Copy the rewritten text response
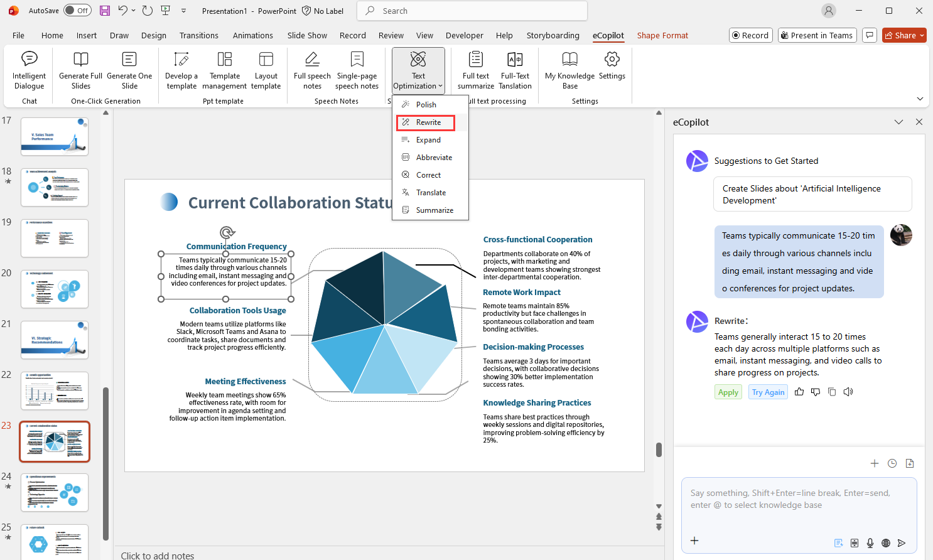 (x=832, y=392)
